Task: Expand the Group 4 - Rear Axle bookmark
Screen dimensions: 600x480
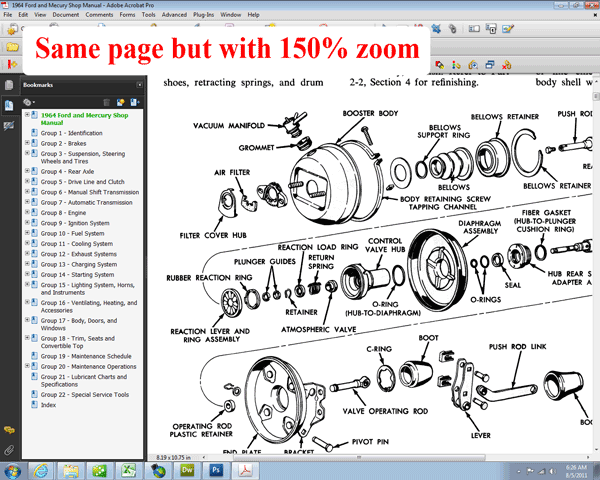Action: tap(27, 170)
